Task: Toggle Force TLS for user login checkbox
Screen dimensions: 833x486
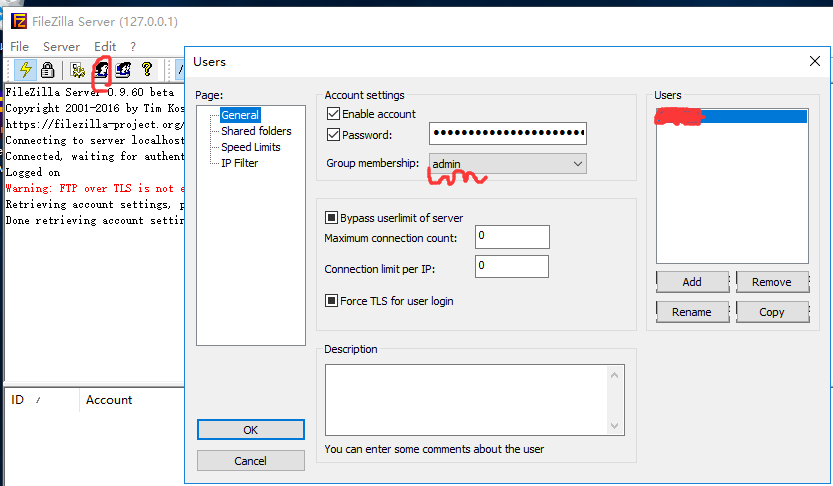Action: point(331,301)
